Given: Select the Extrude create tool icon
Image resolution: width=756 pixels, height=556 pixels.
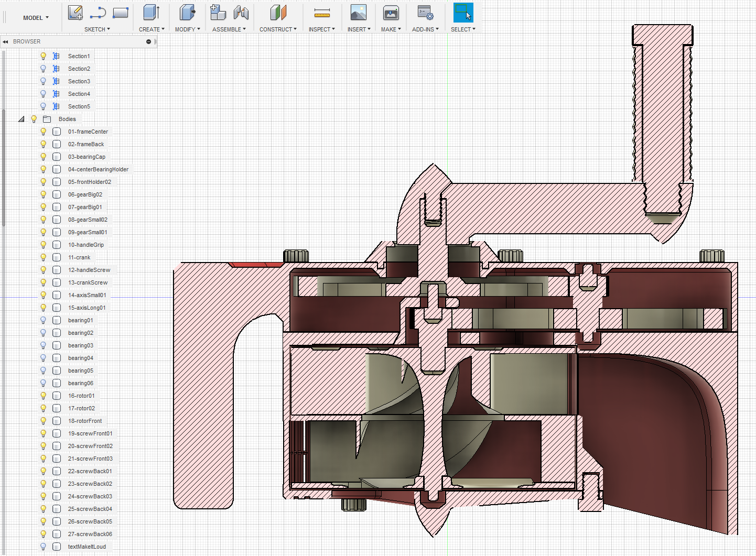Looking at the screenshot, I should [152, 13].
